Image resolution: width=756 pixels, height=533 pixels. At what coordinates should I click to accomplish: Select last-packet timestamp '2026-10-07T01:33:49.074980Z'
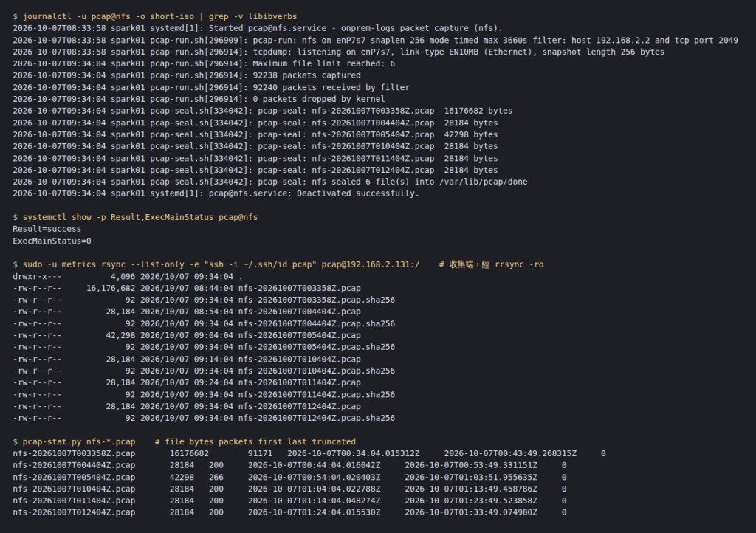point(471,512)
